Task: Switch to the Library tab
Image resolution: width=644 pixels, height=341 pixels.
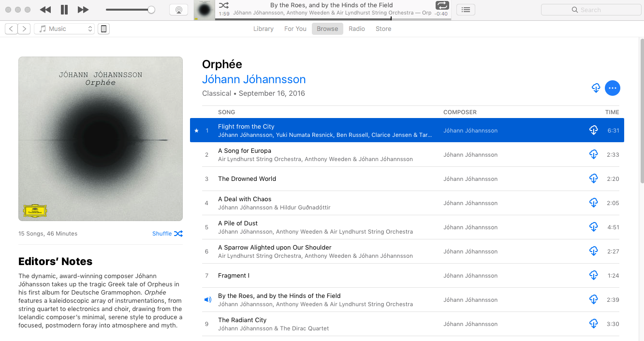Action: [263, 29]
